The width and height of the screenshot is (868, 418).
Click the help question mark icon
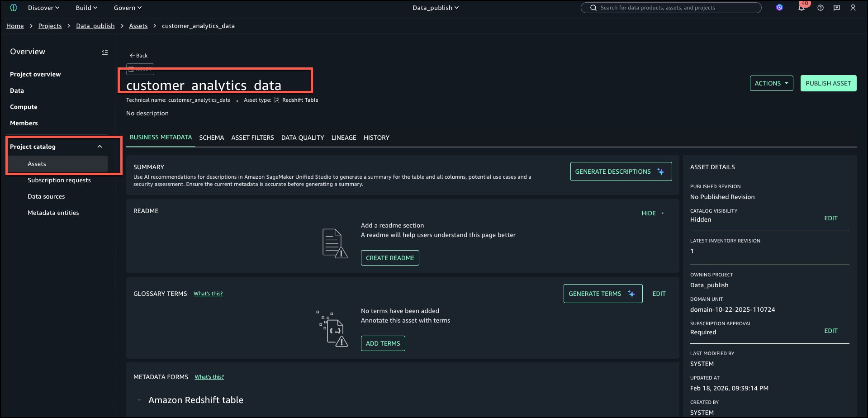click(820, 8)
